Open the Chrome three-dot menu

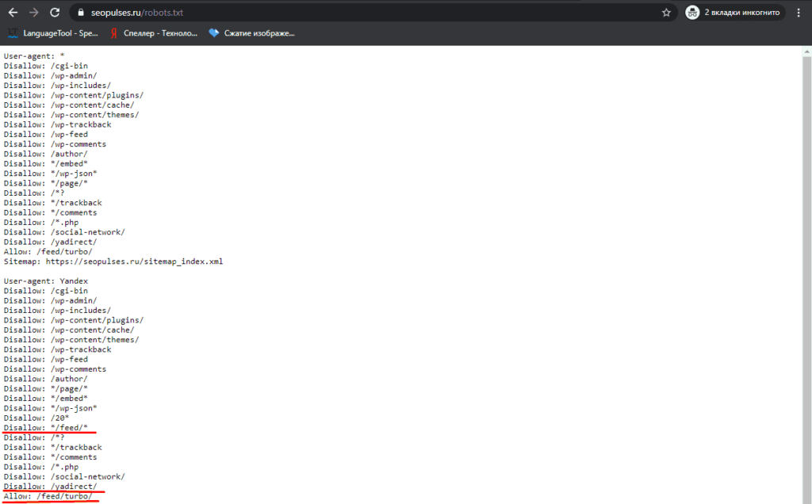point(799,13)
